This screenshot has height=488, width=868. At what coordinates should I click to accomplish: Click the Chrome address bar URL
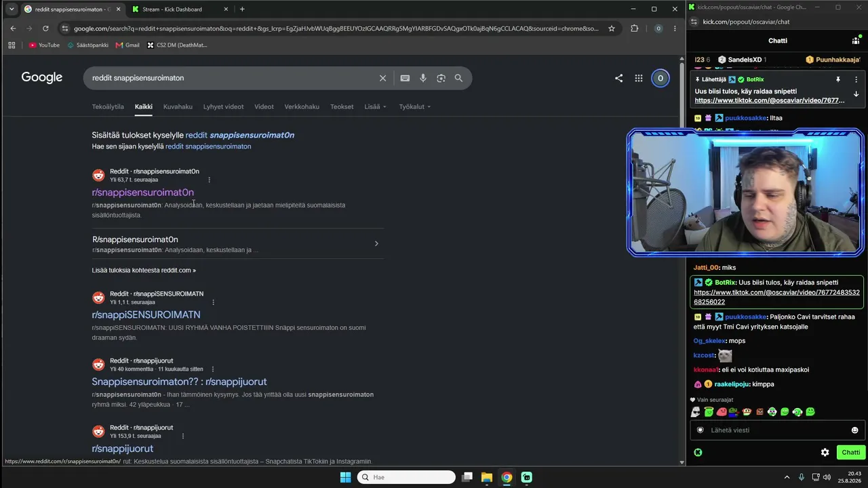pos(336,28)
